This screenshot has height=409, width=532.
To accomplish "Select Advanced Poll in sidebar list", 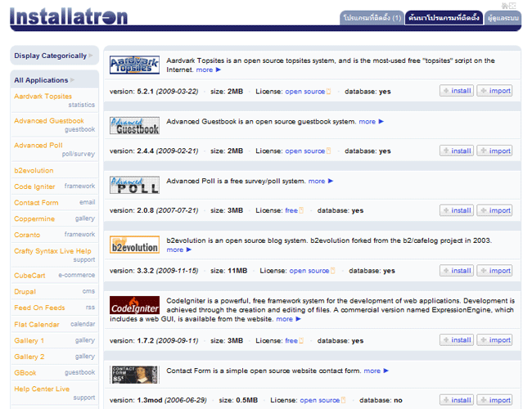I will 38,145.
